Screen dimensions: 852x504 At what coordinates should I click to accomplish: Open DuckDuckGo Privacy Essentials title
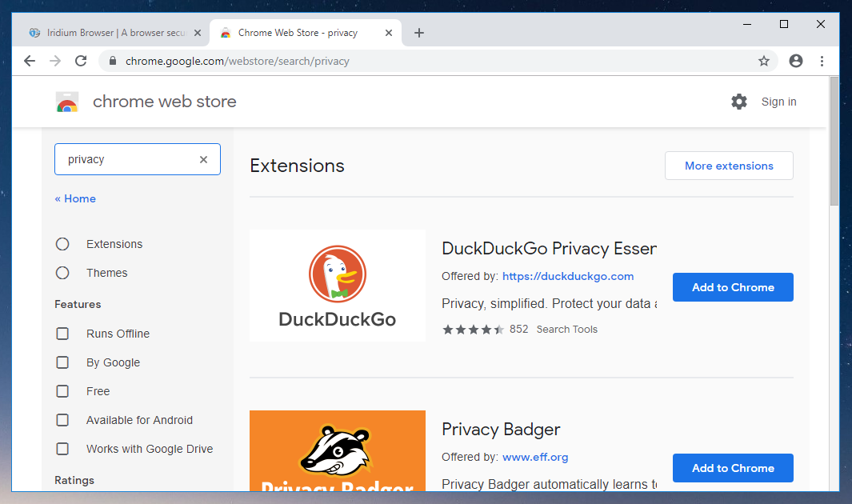tap(549, 248)
